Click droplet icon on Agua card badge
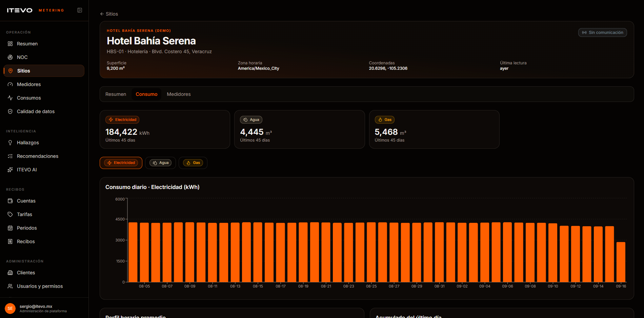644x318 pixels. 245,120
